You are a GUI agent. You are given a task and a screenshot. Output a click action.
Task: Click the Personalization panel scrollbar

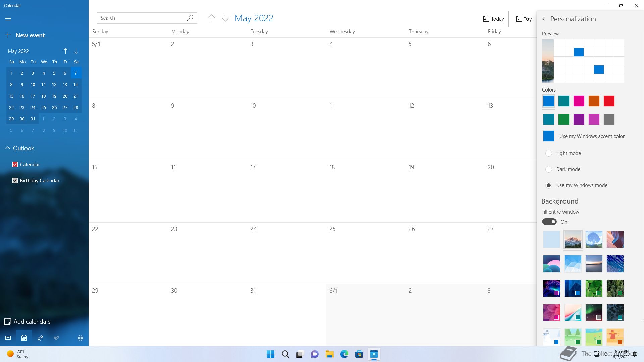pyautogui.click(x=643, y=176)
